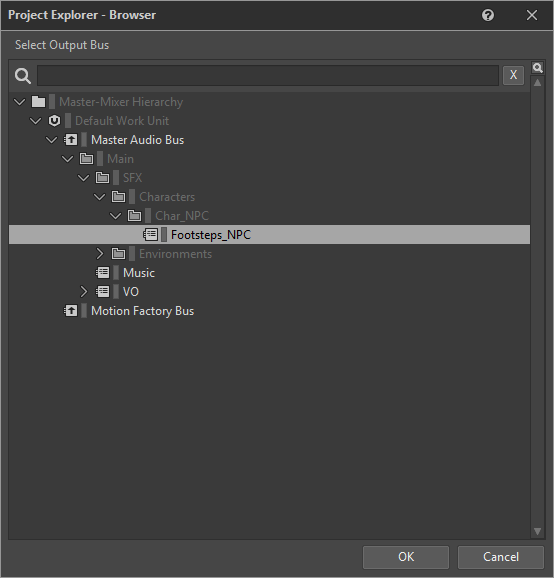Viewport: 554px width, 578px height.
Task: Click the Footsteps_NPC bus icon
Action: coord(150,235)
